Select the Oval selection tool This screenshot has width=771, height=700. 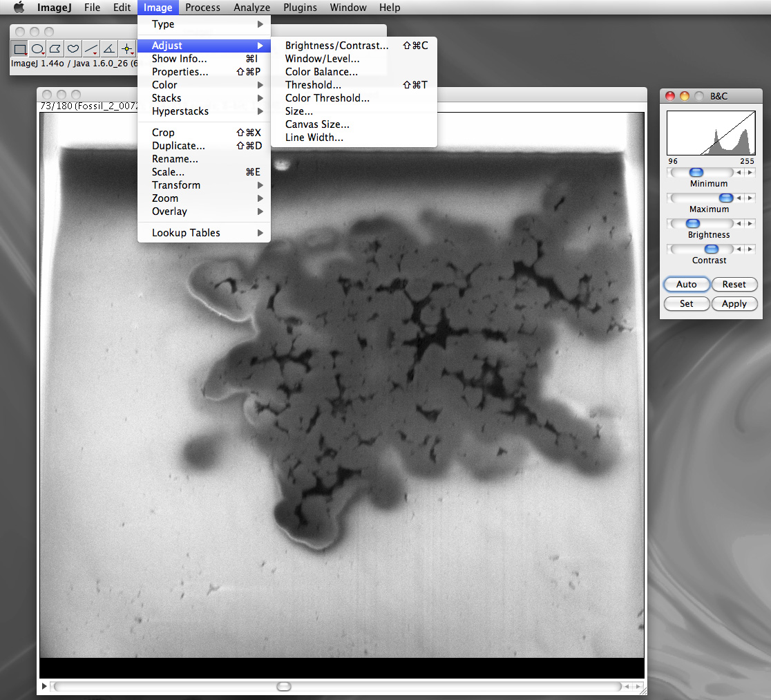point(37,48)
